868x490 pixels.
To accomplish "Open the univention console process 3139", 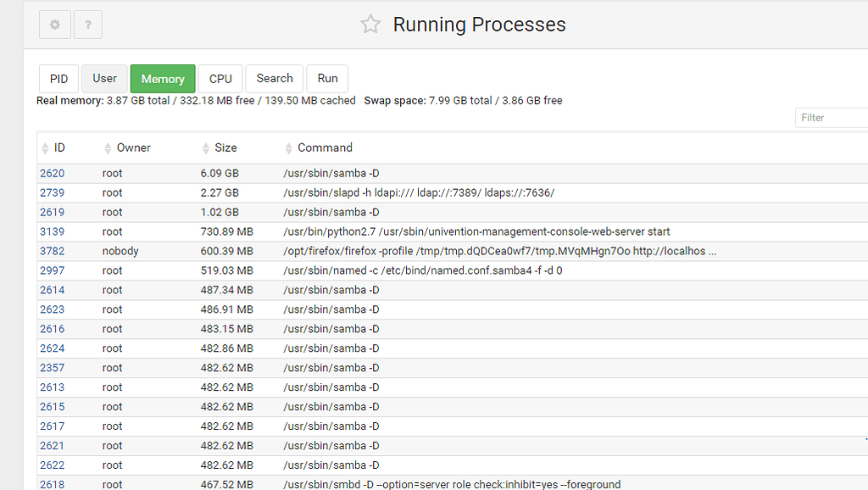I will [x=52, y=231].
